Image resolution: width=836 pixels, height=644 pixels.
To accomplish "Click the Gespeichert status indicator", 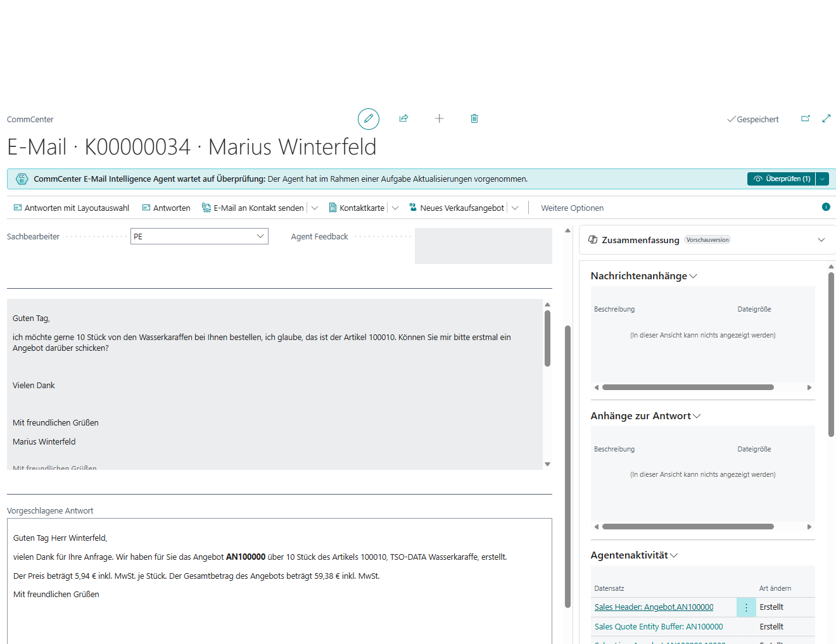I will point(753,119).
